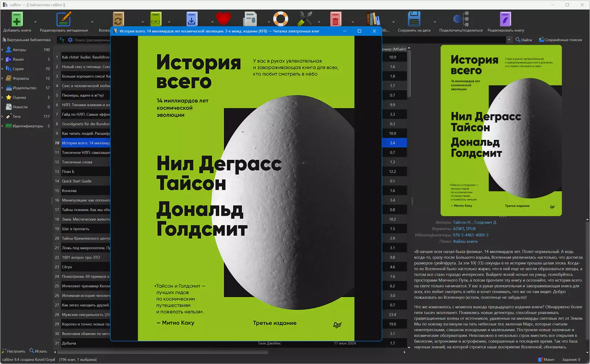Open the EPUB format link
This screenshot has width=590, height=364.
(x=471, y=229)
